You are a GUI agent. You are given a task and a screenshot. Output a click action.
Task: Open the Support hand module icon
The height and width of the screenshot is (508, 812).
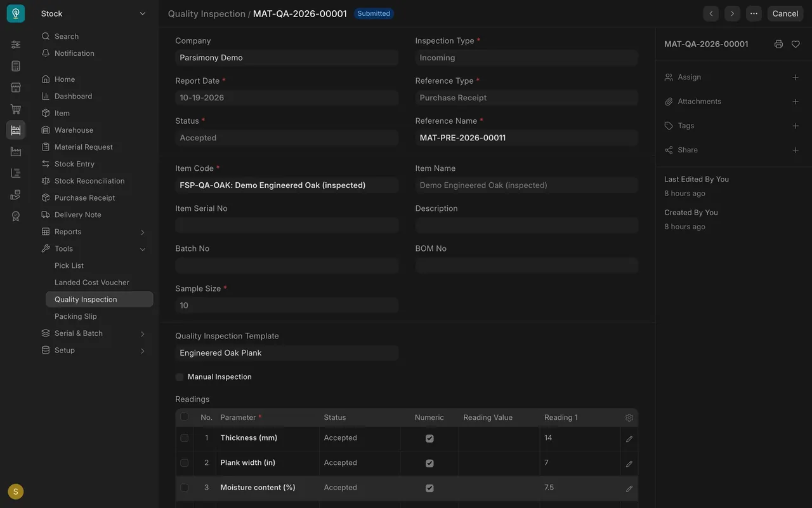click(x=16, y=194)
